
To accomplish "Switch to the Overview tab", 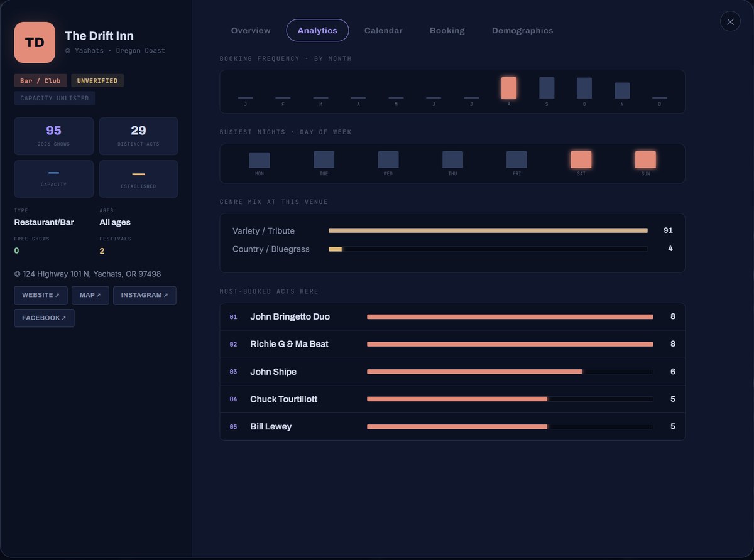I will tap(251, 30).
